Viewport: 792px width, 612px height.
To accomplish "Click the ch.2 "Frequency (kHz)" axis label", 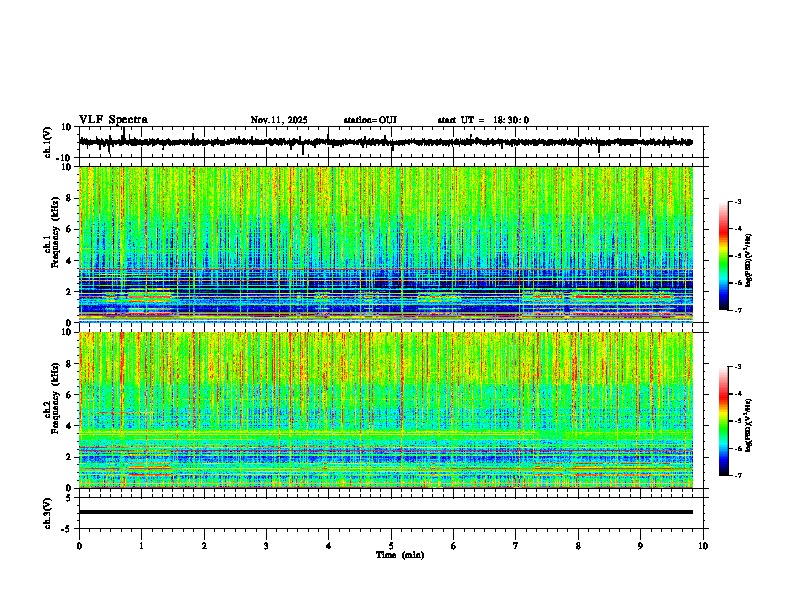I will [x=55, y=398].
